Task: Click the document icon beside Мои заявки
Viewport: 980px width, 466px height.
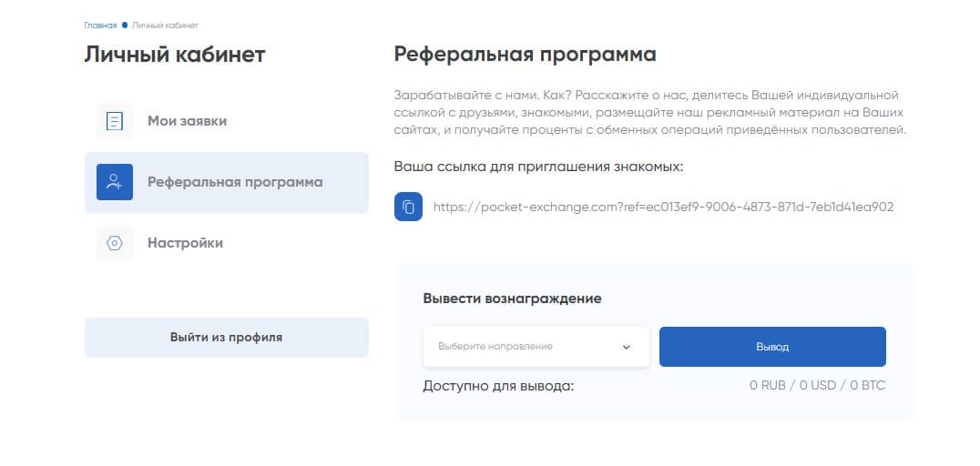Action: coord(115,121)
